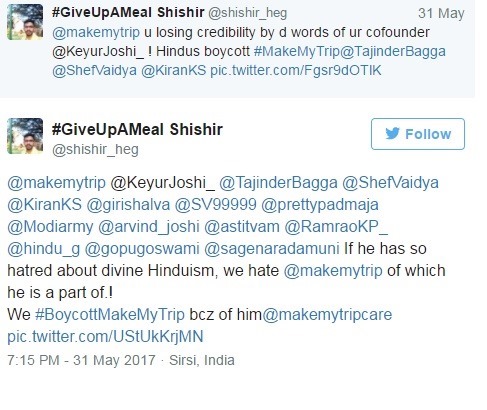Open the main tweet's profile avatar
The height and width of the screenshot is (410, 487).
tap(25, 136)
